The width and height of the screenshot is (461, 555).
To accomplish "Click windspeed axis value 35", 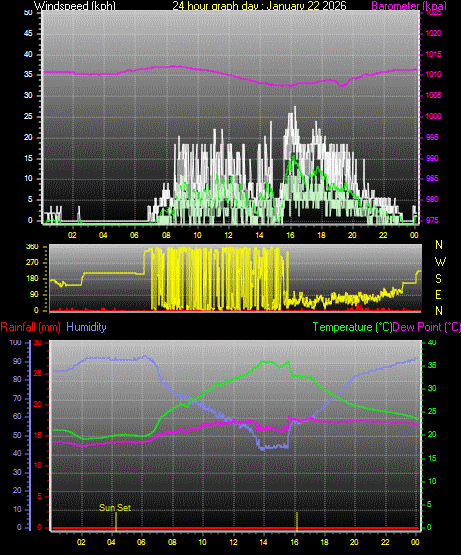I will click(x=28, y=75).
